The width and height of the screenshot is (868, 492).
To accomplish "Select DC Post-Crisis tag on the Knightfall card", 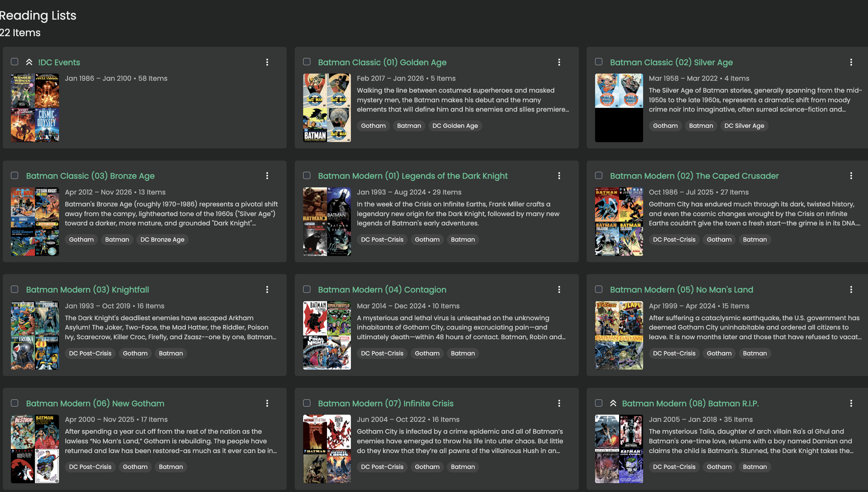I will tap(90, 354).
